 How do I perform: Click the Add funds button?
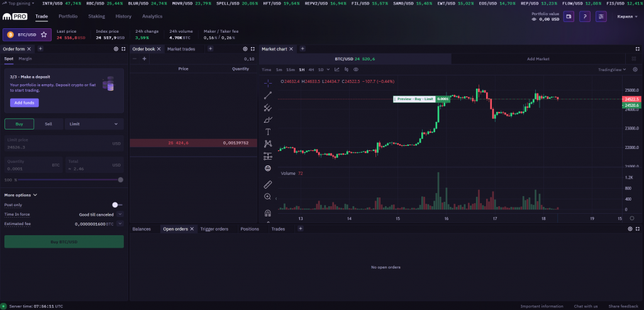click(x=24, y=102)
